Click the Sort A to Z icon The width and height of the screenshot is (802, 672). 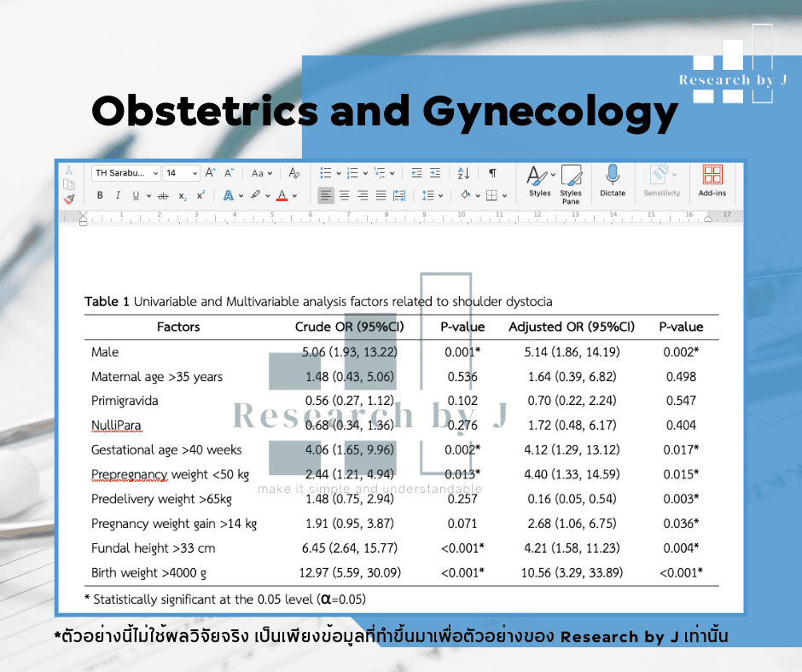click(463, 173)
